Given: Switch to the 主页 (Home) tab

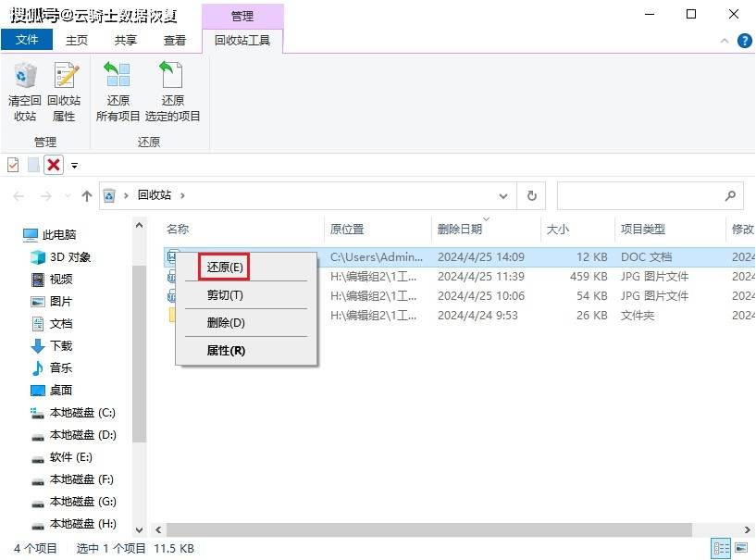Looking at the screenshot, I should click(x=77, y=40).
